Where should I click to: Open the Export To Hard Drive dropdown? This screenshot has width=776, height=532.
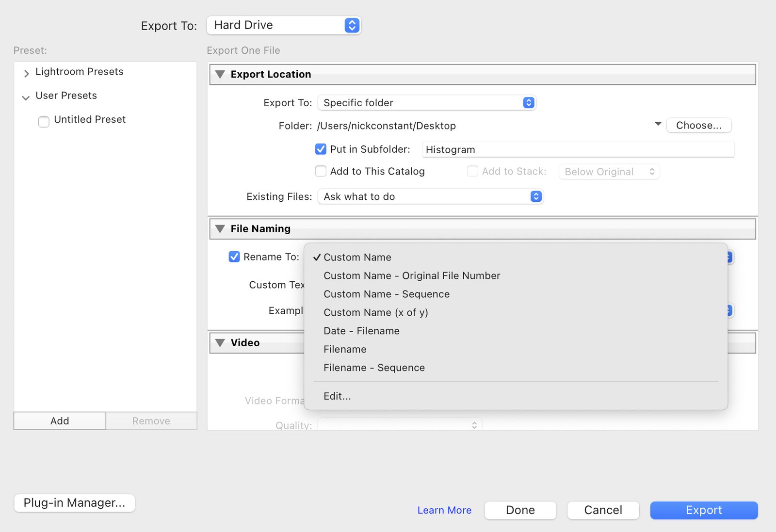pos(283,25)
